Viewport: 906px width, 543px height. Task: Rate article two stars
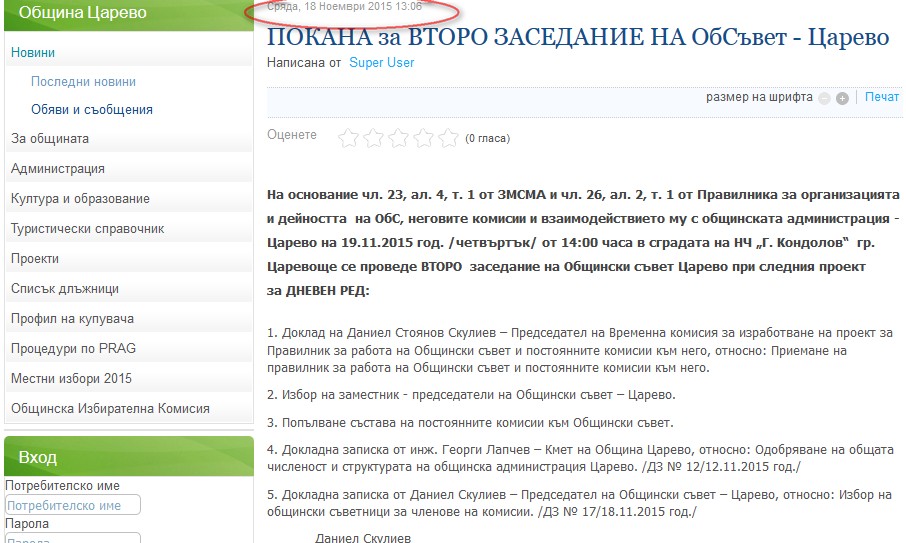374,138
